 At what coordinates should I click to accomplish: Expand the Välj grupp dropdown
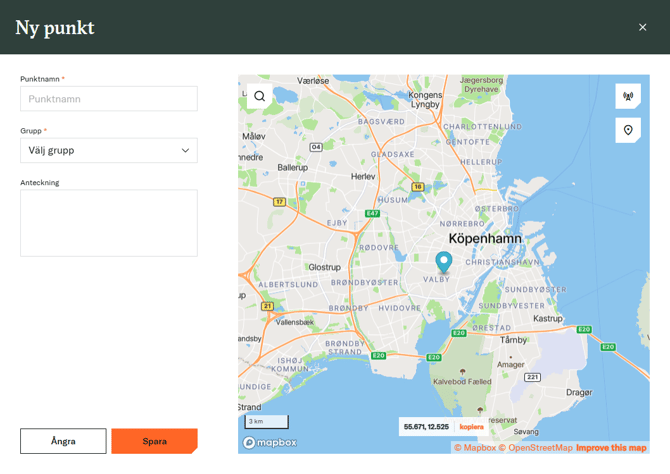click(108, 150)
